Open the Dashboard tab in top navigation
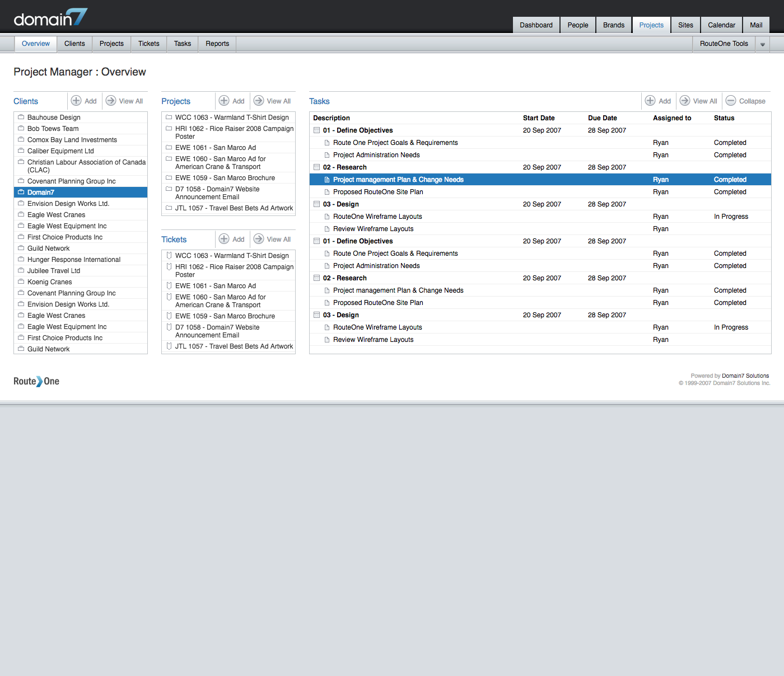The height and width of the screenshot is (676, 784). tap(536, 25)
